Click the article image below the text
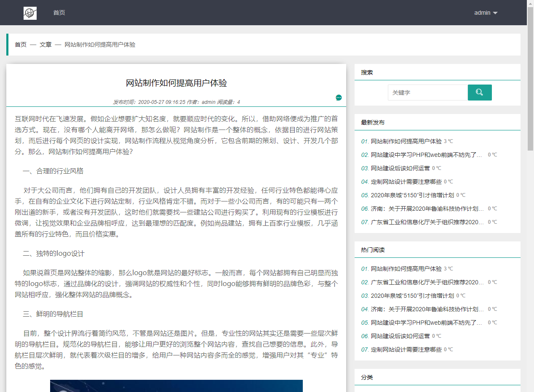Screen dimensions: 534x392 click(x=176, y=386)
